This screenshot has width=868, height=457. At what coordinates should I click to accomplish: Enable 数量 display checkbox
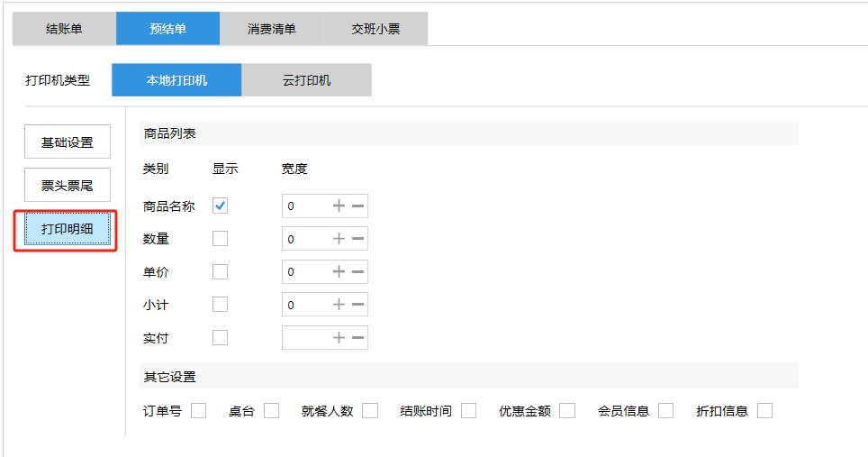[220, 239]
